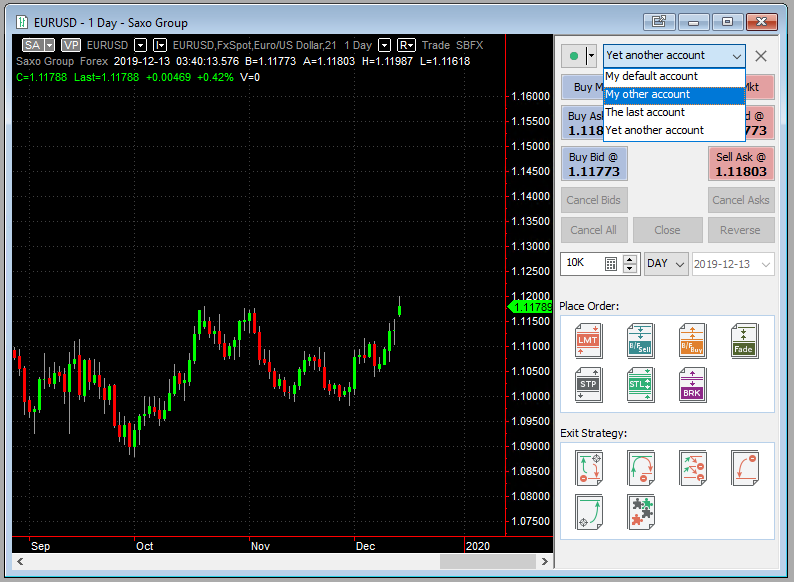Select the B/F Buy order icon

692,341
